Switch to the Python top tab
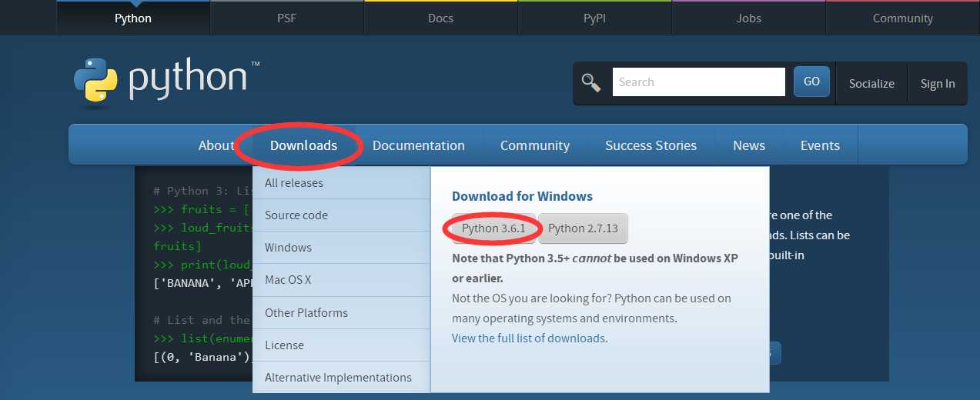 point(133,18)
